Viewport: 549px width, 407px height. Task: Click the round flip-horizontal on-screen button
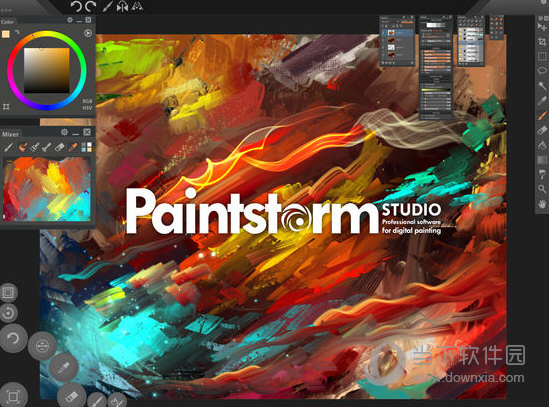coord(42,346)
